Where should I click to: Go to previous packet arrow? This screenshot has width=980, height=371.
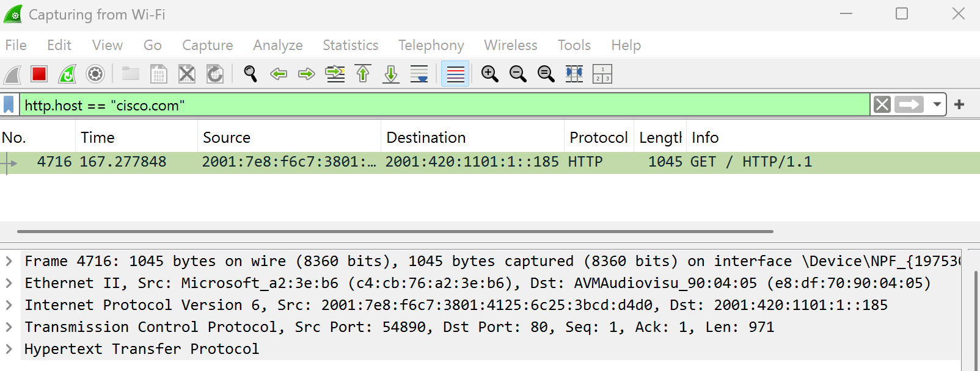point(279,74)
